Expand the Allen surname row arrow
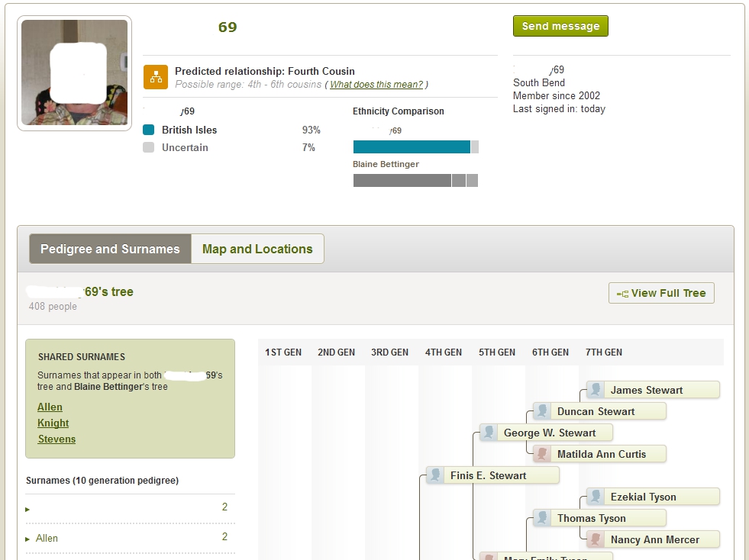Viewport: 749px width, 560px height. pyautogui.click(x=27, y=539)
